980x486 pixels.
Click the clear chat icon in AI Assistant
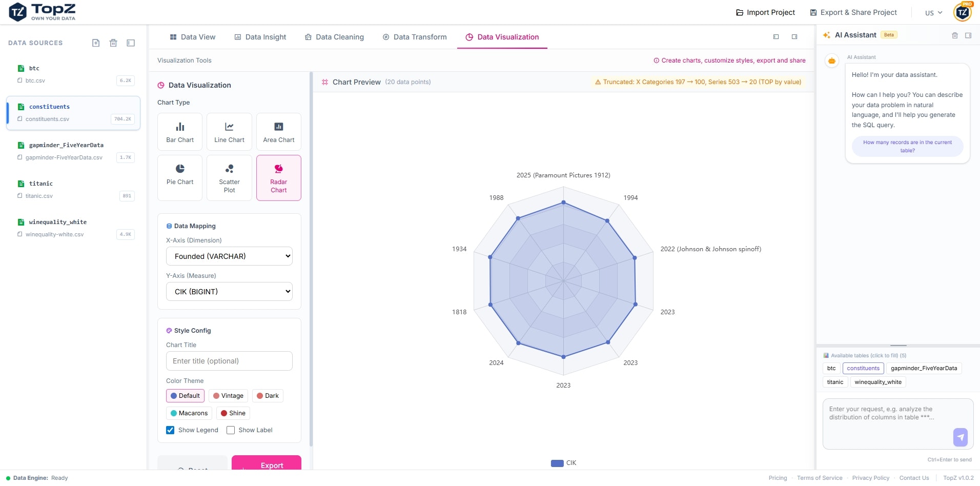[954, 35]
